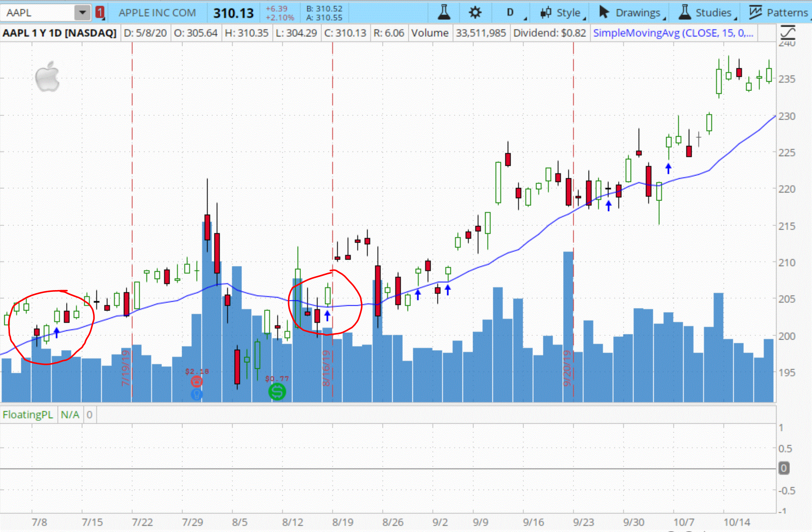Screen dimensions: 812x532
Task: Click the 215 price axis label
Action: click(787, 226)
